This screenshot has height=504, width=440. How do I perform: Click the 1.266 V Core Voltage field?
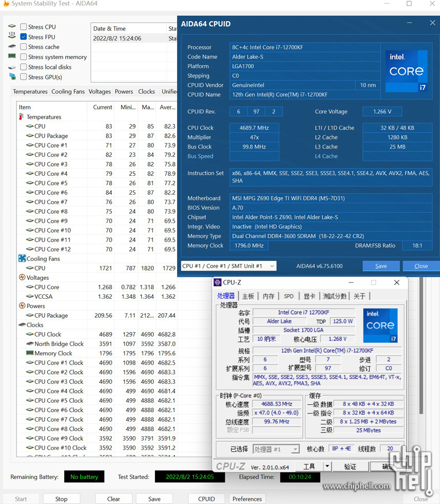tap(382, 112)
